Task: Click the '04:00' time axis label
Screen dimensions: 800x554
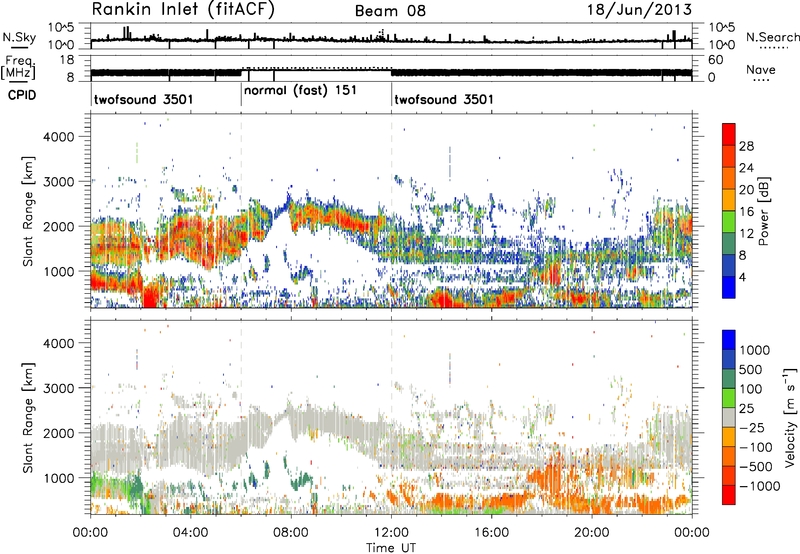Action: click(x=191, y=533)
